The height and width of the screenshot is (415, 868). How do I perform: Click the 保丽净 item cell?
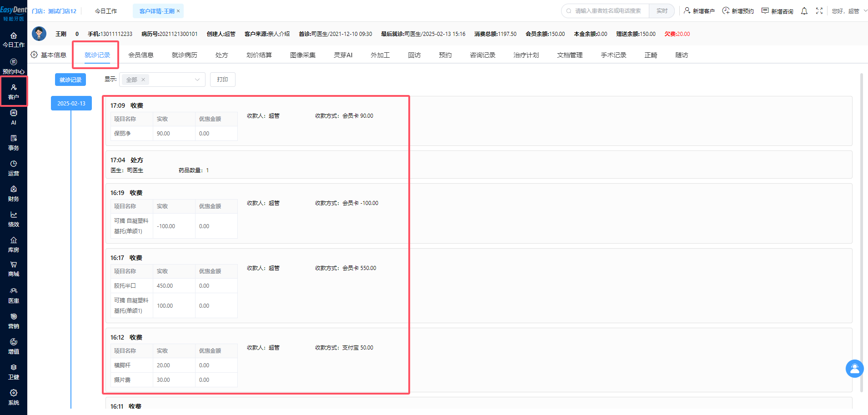132,134
